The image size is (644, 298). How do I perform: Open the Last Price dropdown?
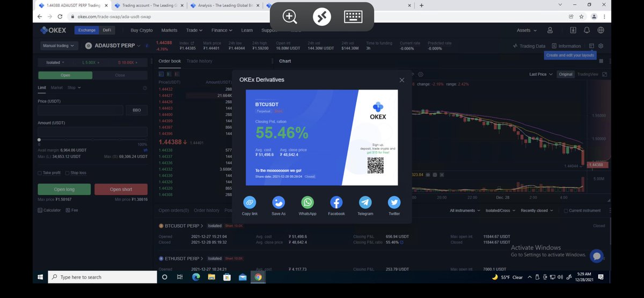pyautogui.click(x=540, y=74)
